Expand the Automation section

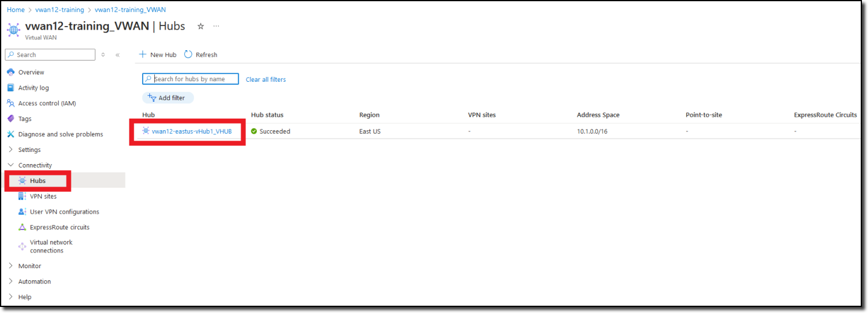(11, 282)
